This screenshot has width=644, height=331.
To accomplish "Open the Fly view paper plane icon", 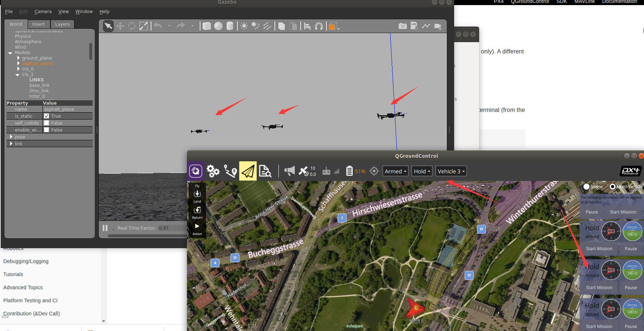I will (248, 171).
